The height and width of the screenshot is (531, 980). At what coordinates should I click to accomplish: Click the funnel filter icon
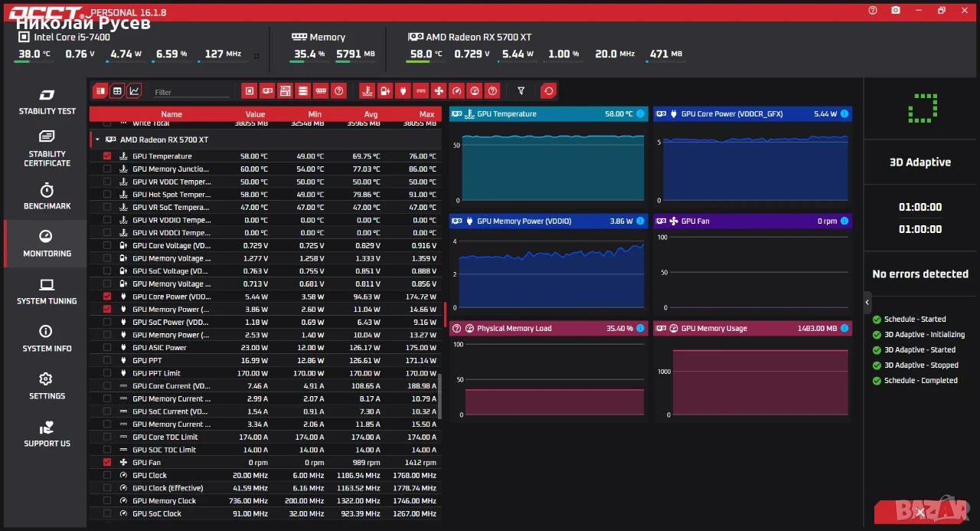point(521,91)
